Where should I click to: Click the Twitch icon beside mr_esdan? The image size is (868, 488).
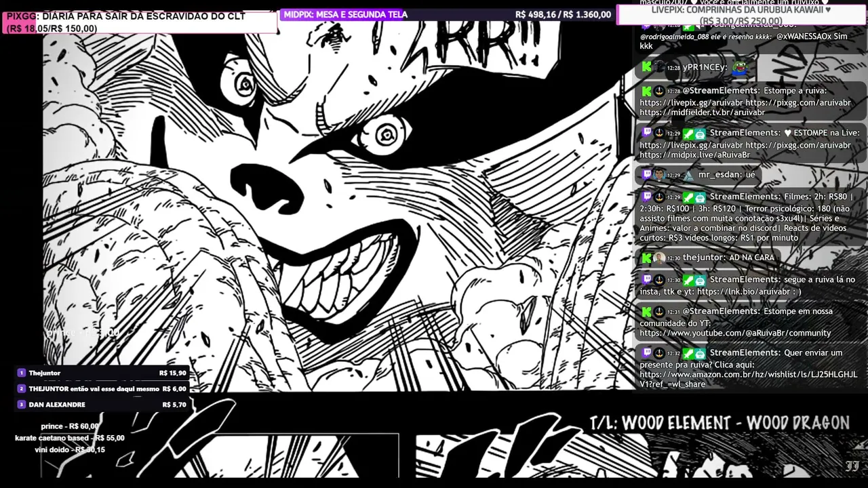click(646, 175)
